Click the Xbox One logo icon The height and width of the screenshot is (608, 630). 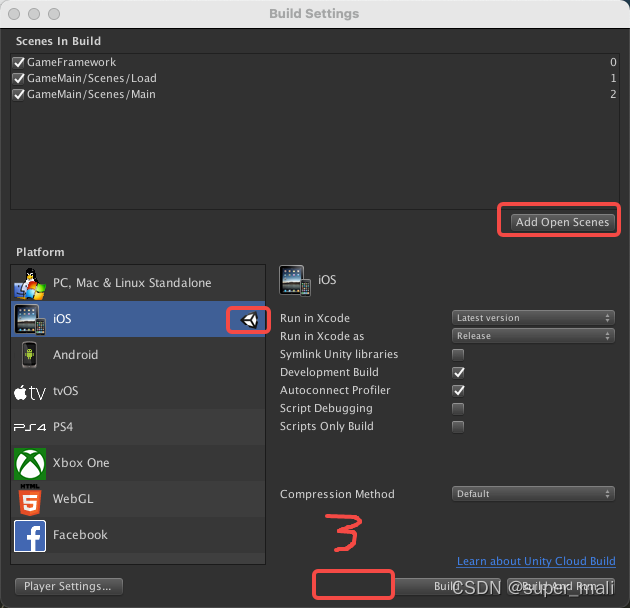30,464
